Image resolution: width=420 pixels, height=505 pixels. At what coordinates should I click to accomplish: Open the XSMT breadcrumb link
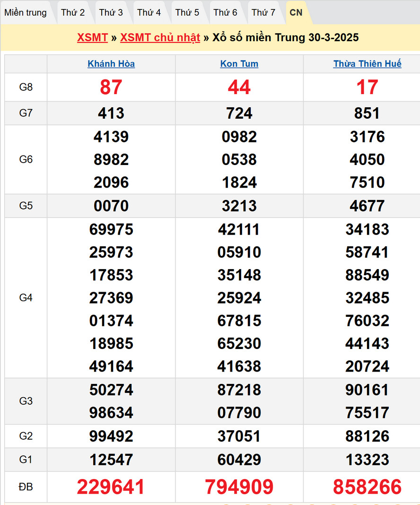pos(92,38)
